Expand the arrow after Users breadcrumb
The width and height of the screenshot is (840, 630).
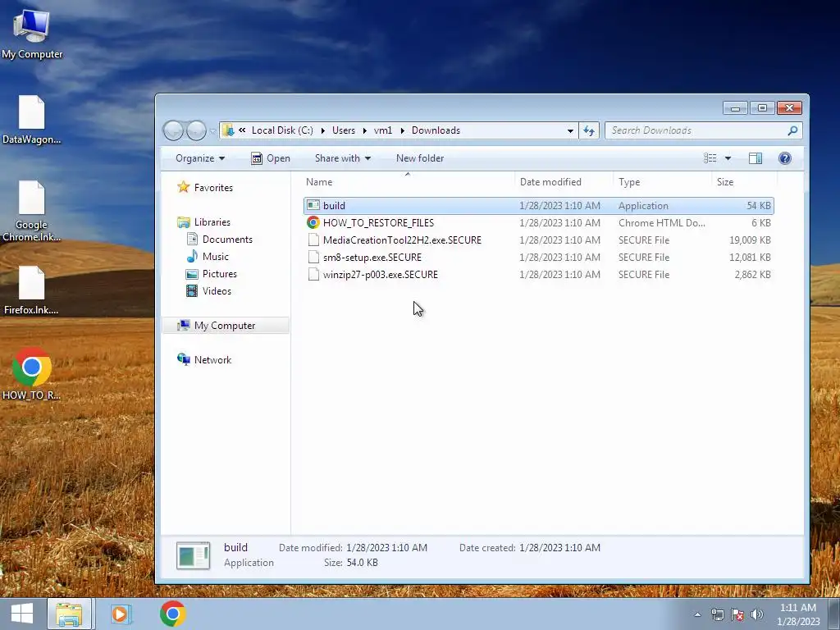[x=365, y=130]
